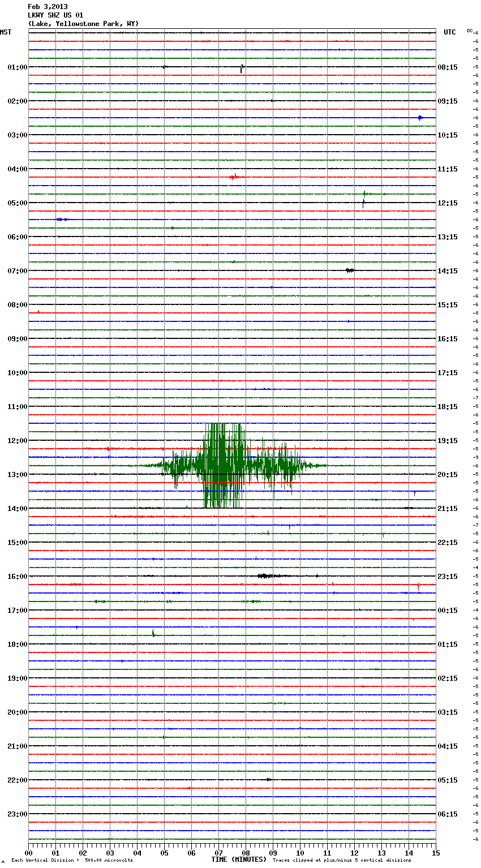
Task: Click the 20:15 UTC time label
Action: (448, 475)
